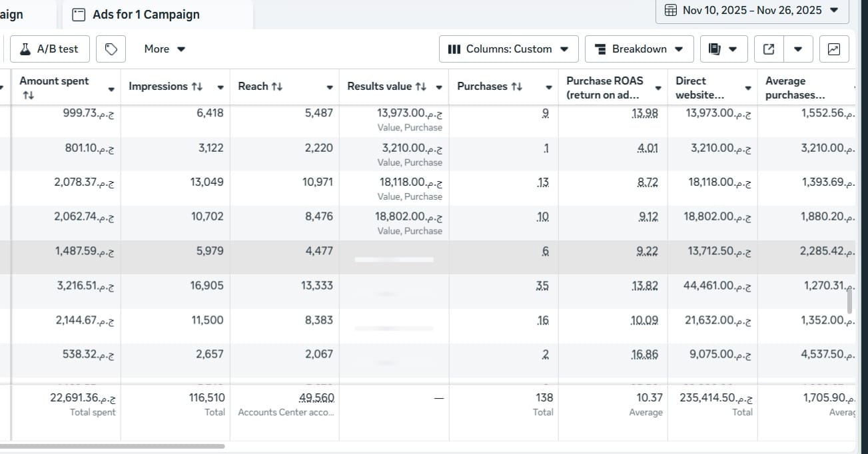Open the date range dropdown
The image size is (868, 454).
[x=832, y=10]
